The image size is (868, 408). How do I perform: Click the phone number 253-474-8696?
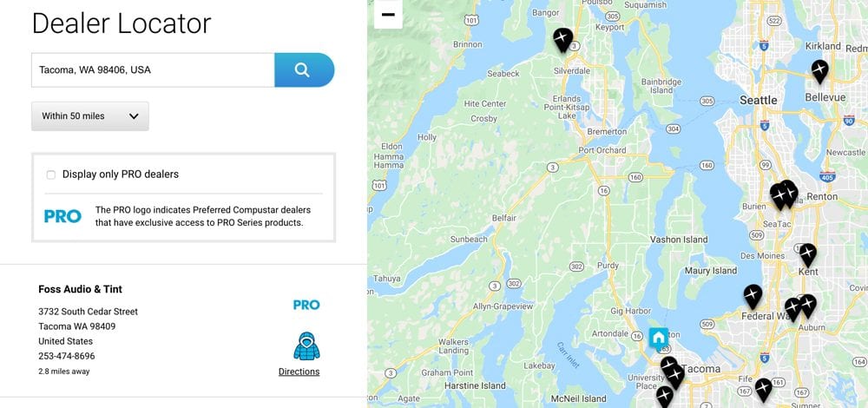67,356
